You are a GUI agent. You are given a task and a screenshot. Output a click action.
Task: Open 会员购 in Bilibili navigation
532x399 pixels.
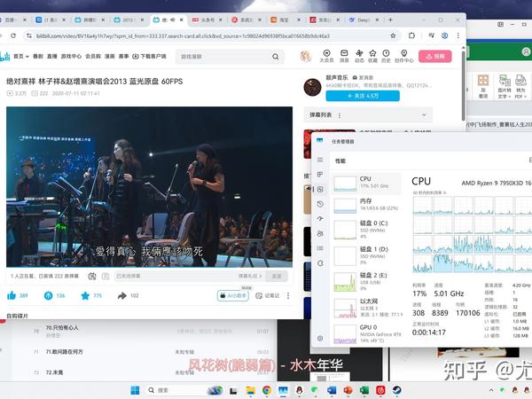(x=93, y=57)
